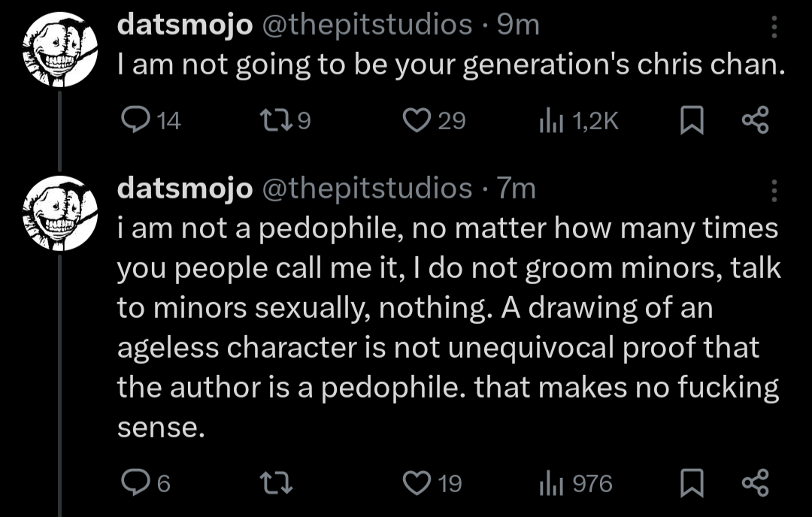
Task: View analytics showing 1,2K views
Action: pyautogui.click(x=552, y=121)
